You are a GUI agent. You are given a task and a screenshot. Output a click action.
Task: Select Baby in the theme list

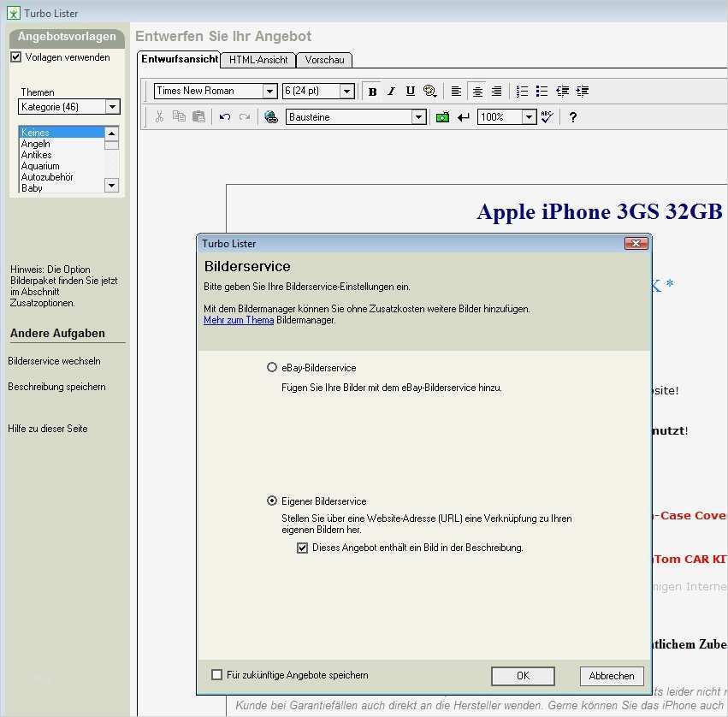(x=62, y=187)
